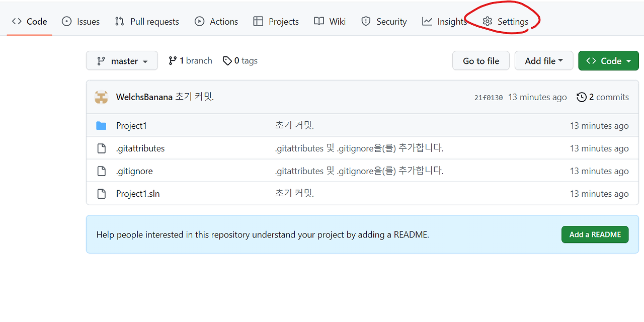Open commit message in Project1.sln row
Screen dimensions: 644x322
pyautogui.click(x=294, y=194)
